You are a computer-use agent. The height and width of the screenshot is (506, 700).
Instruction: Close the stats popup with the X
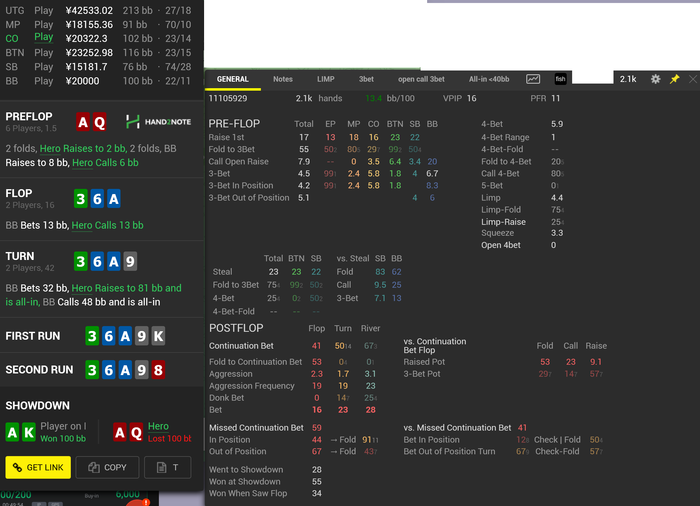pos(693,79)
